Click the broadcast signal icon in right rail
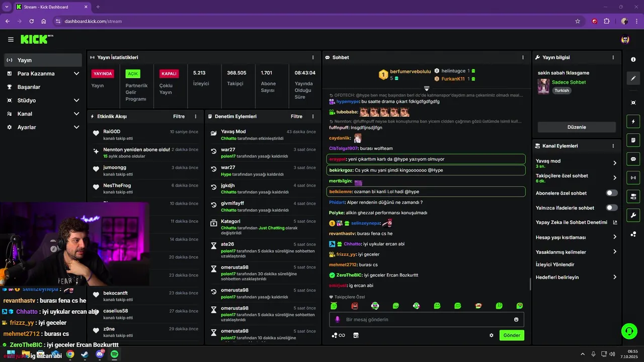644x362 pixels. coord(633,177)
